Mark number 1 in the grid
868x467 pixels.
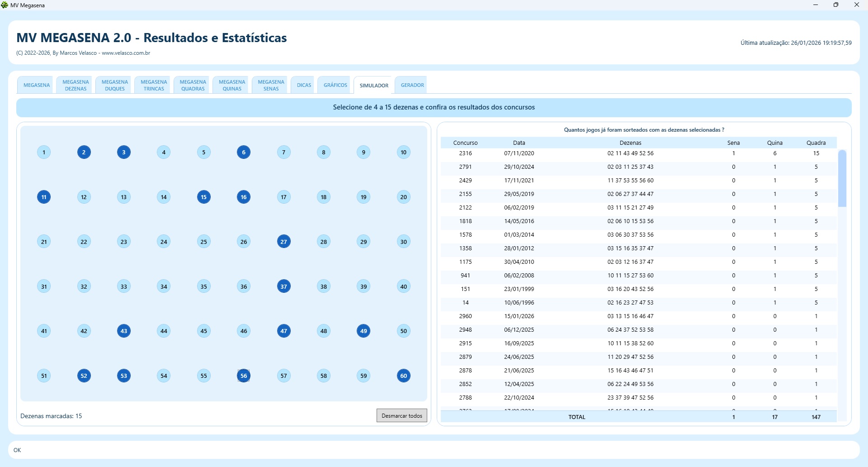point(44,152)
